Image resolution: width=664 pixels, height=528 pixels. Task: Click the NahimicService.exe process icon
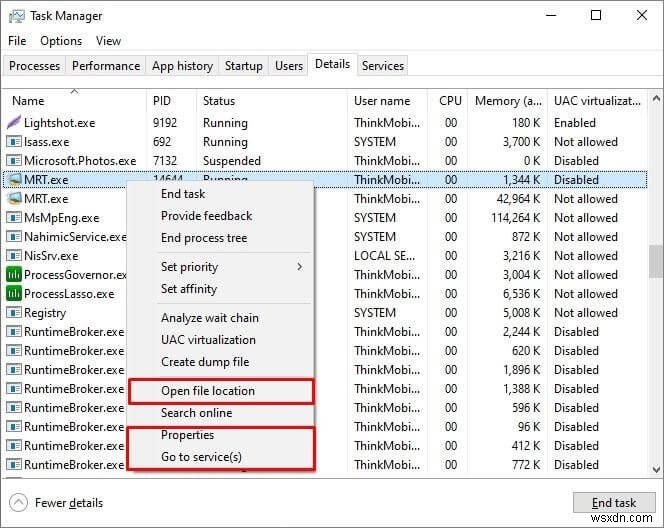click(x=14, y=237)
